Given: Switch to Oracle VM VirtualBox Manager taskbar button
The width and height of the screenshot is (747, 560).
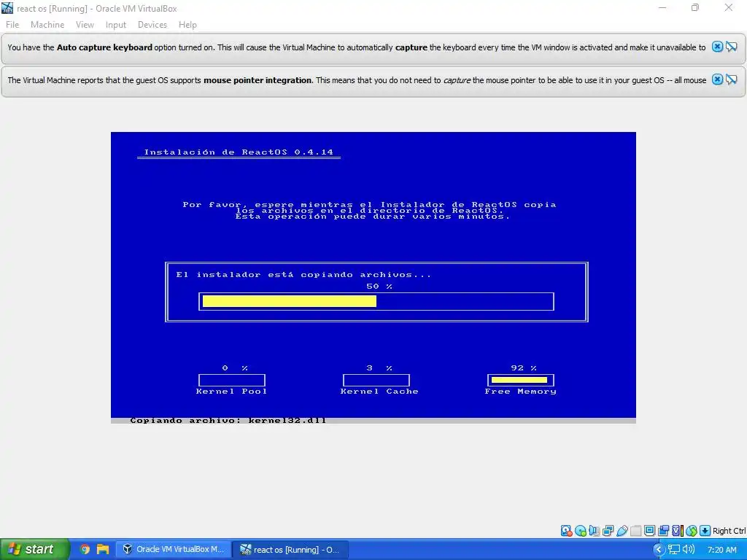Looking at the screenshot, I should click(x=174, y=549).
